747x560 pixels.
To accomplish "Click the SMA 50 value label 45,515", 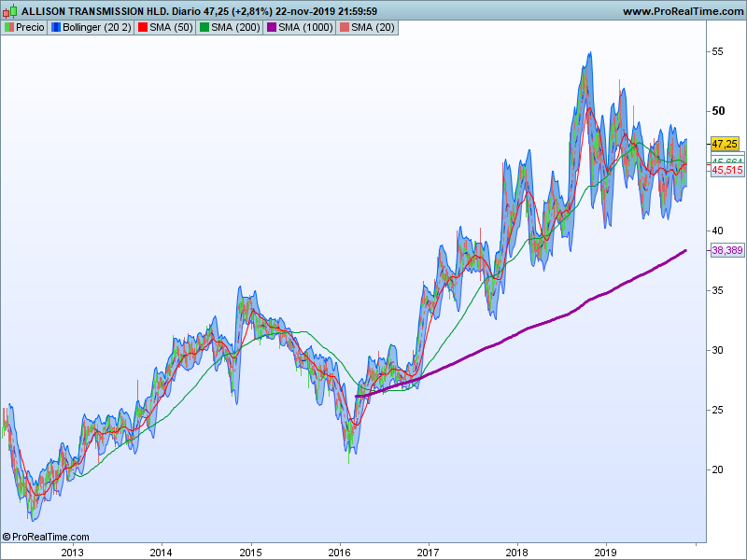I will [x=727, y=170].
